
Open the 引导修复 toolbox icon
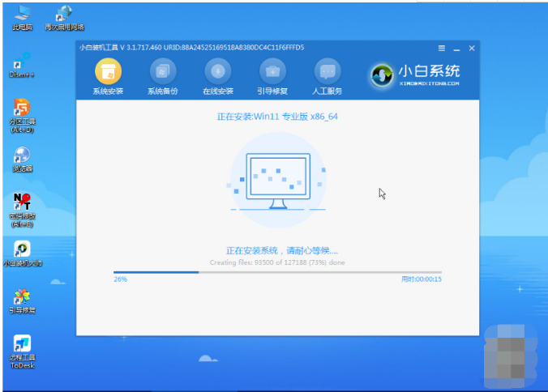[x=272, y=72]
